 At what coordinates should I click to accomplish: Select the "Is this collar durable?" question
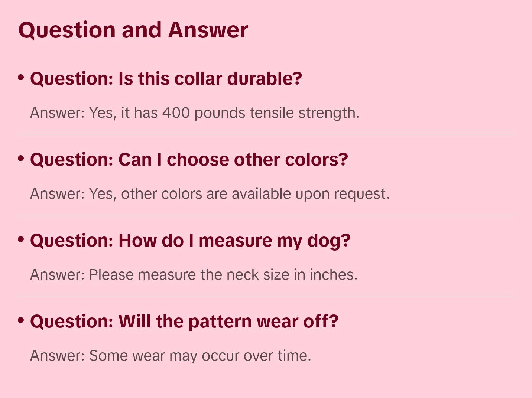tap(166, 79)
